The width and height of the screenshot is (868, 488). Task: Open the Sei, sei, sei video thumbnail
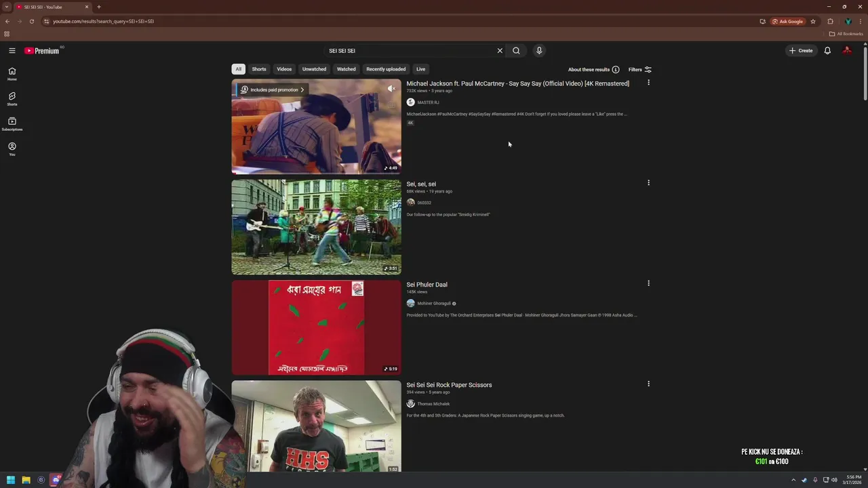click(316, 227)
